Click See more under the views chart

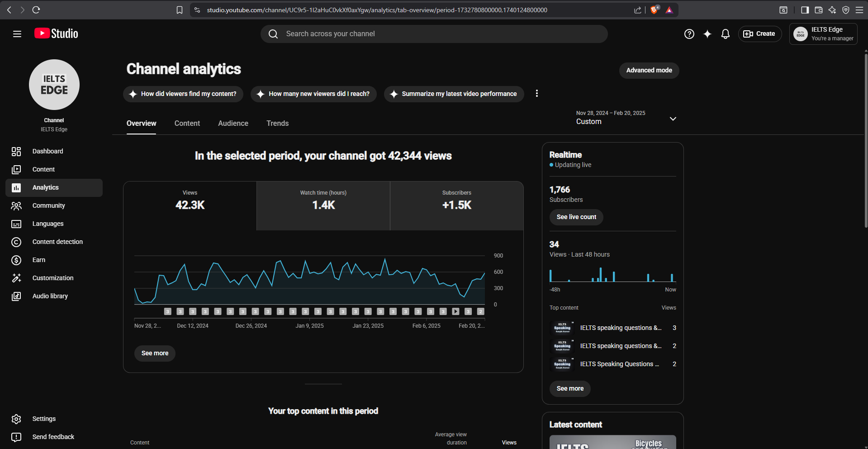pyautogui.click(x=155, y=353)
